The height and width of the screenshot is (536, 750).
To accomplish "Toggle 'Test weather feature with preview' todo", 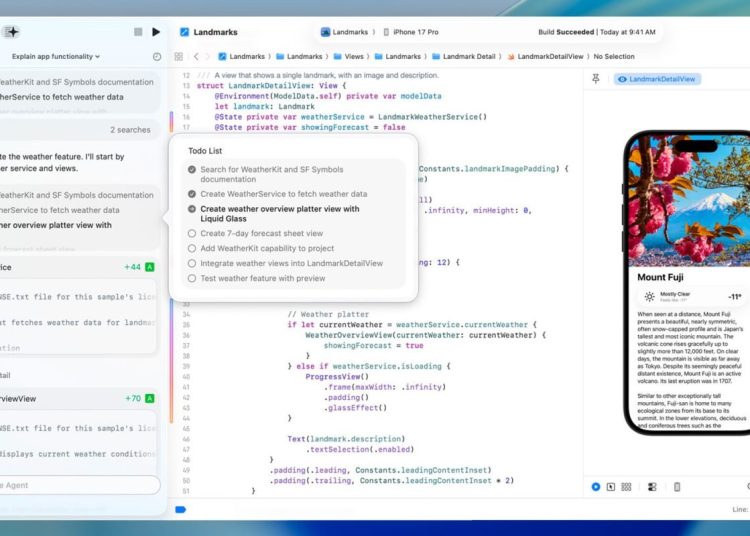I will coord(192,278).
